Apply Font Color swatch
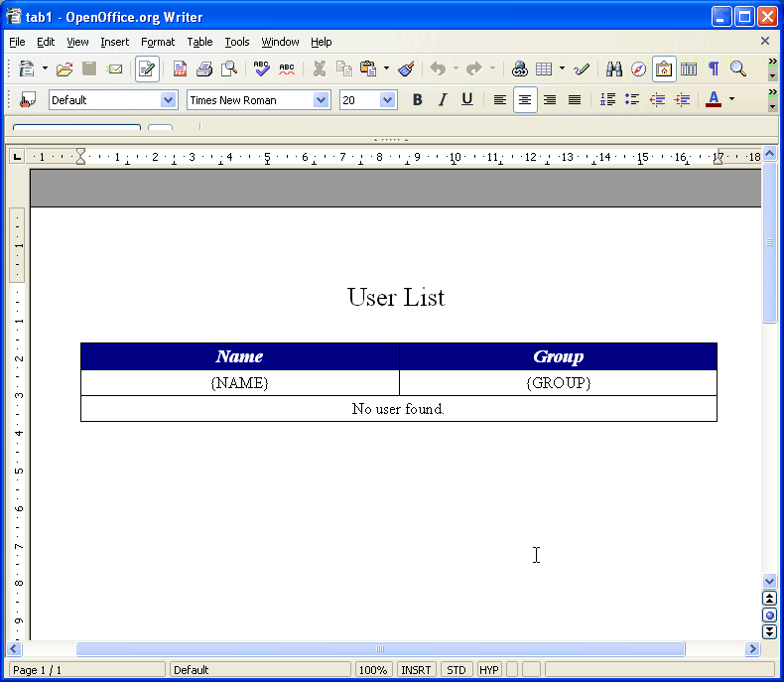784x682 pixels. coord(714,100)
